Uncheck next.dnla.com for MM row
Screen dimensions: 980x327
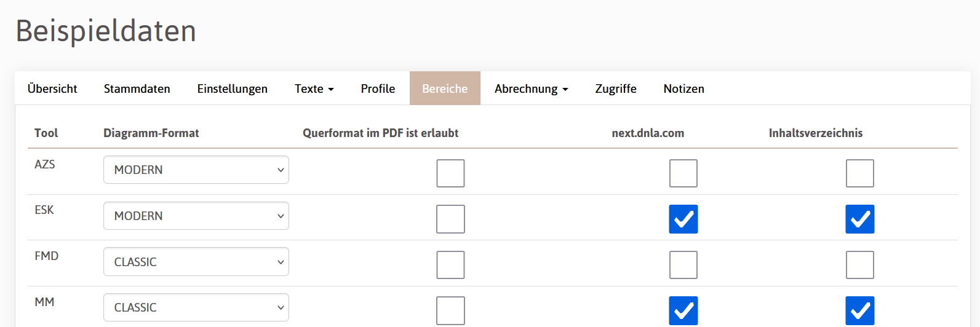point(683,310)
